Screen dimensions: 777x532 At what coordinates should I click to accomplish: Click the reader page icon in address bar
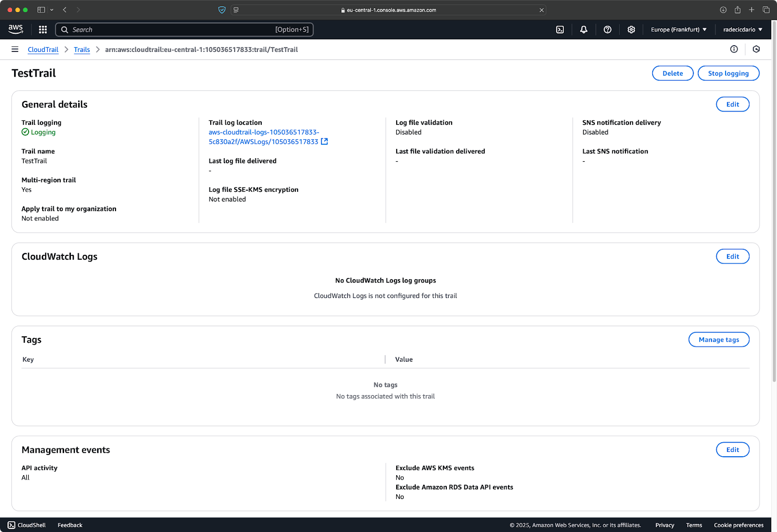(236, 10)
